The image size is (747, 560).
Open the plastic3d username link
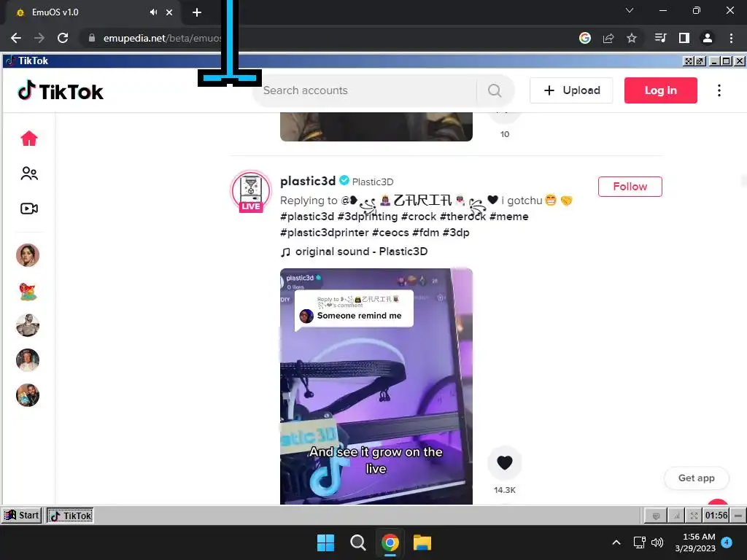[x=308, y=181]
